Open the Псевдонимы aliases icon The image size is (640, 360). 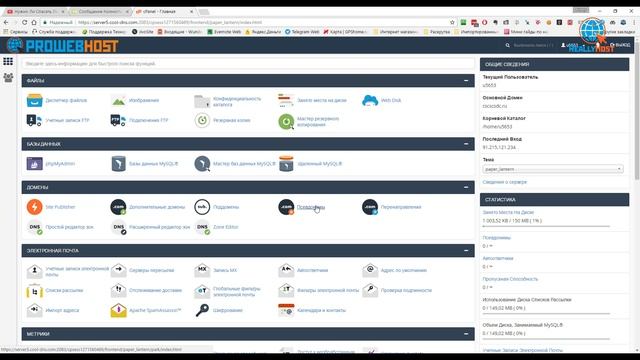[x=286, y=207]
